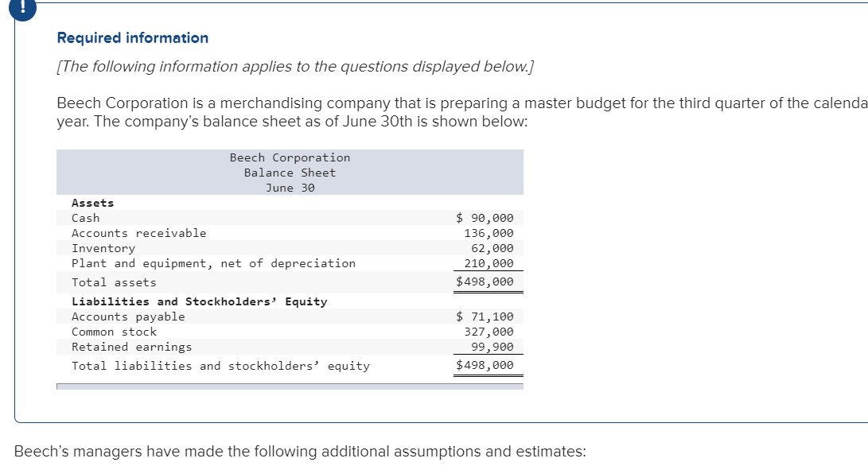Click the italic note about questions displayed below
The image size is (868, 466).
[295, 67]
